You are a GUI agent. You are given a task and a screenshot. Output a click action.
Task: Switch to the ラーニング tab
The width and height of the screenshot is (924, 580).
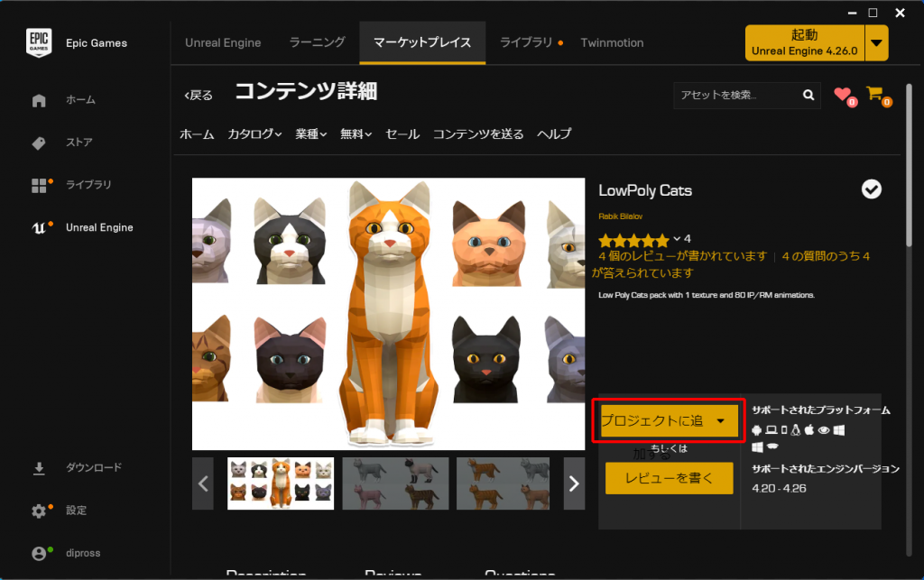317,42
